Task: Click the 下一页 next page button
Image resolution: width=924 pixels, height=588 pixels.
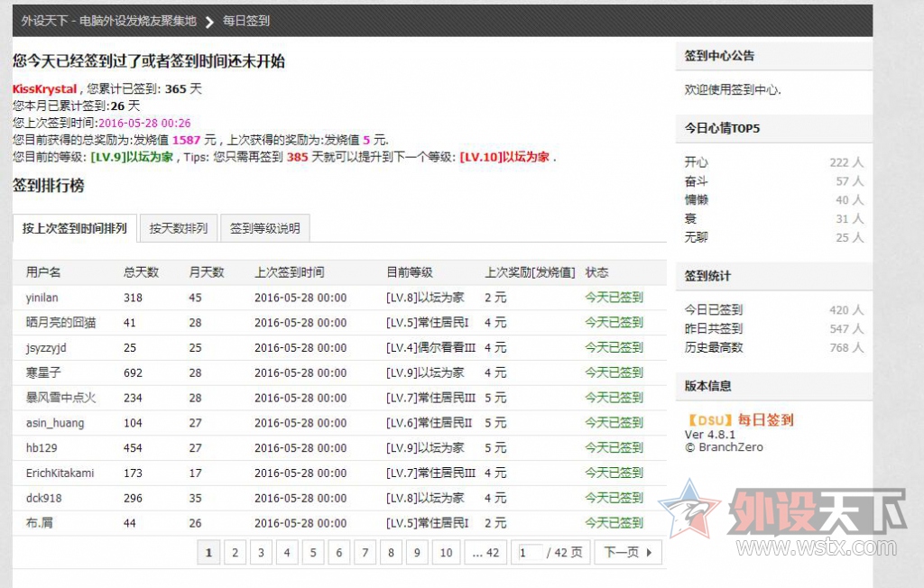Action: [627, 553]
